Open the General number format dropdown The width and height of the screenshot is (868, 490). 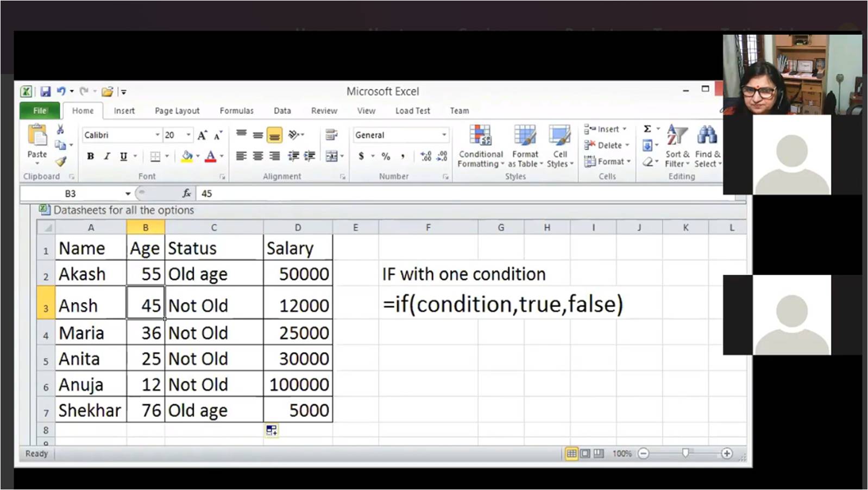pos(444,135)
